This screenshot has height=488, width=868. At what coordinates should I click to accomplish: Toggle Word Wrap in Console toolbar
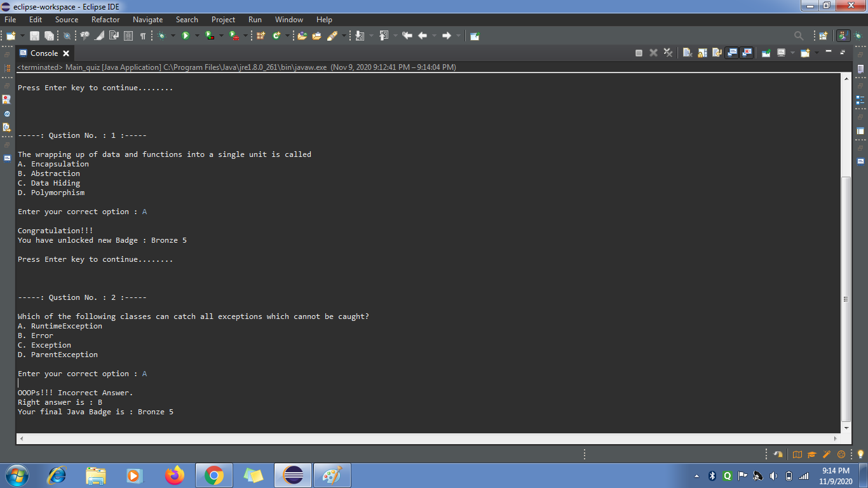(x=717, y=53)
